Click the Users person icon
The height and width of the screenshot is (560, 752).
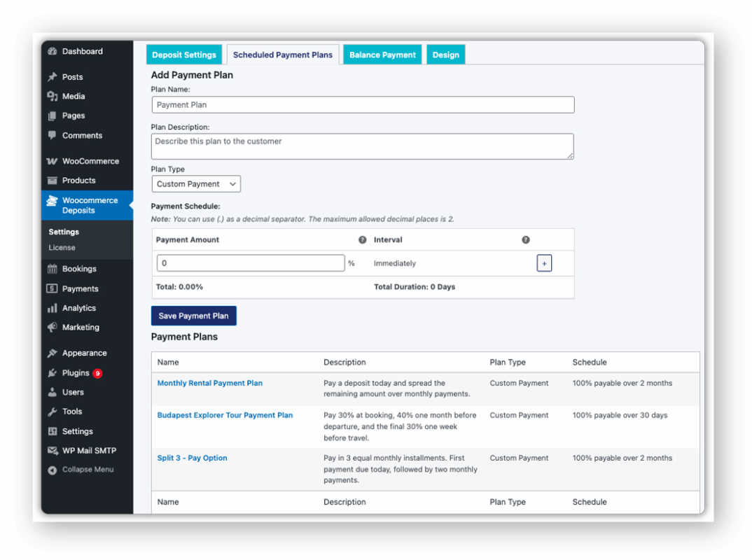pos(53,392)
